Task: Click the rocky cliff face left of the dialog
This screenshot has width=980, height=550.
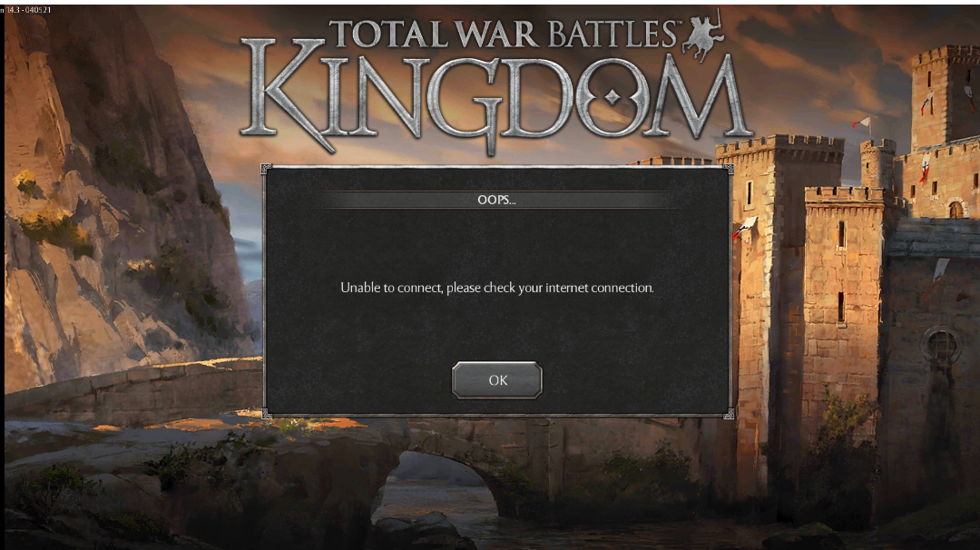Action: (x=119, y=188)
